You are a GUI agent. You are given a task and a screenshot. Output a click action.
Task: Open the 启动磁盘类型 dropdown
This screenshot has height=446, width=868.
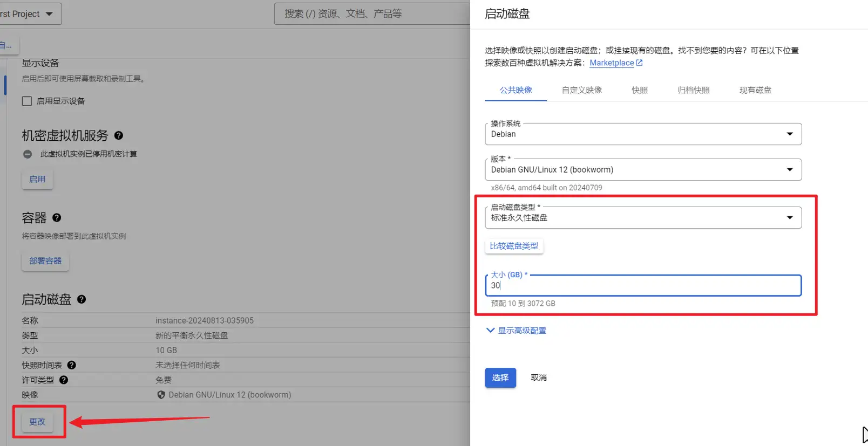tap(643, 217)
